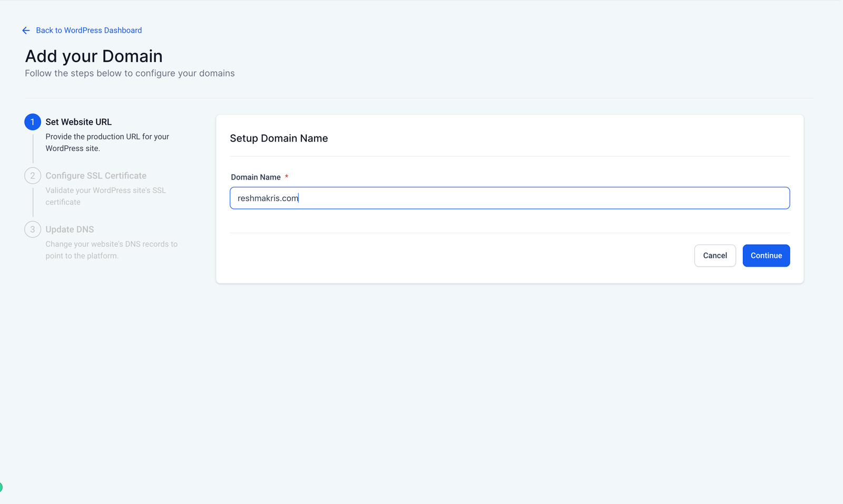Click the 'Follow the steps below' subtitle
Image resolution: width=843 pixels, height=504 pixels.
130,73
